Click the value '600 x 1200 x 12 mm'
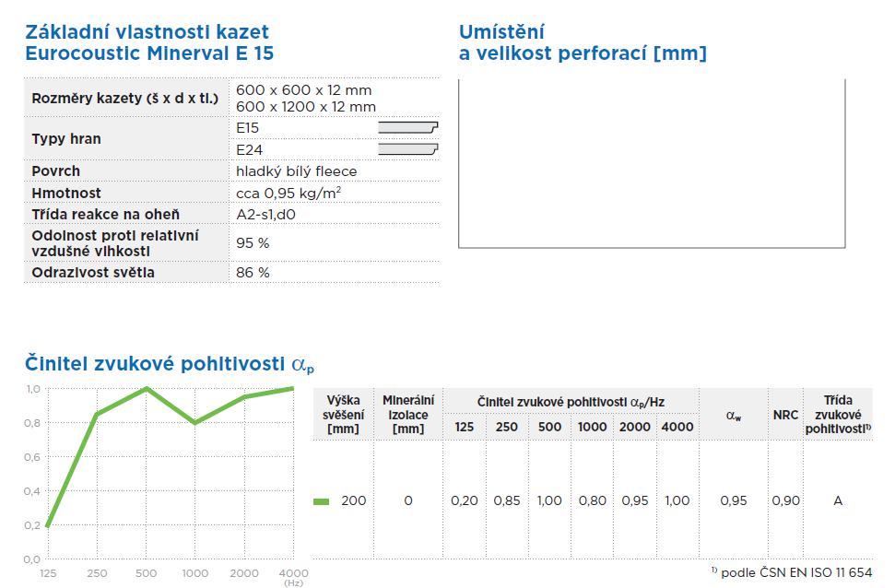The image size is (895, 588). [306, 107]
